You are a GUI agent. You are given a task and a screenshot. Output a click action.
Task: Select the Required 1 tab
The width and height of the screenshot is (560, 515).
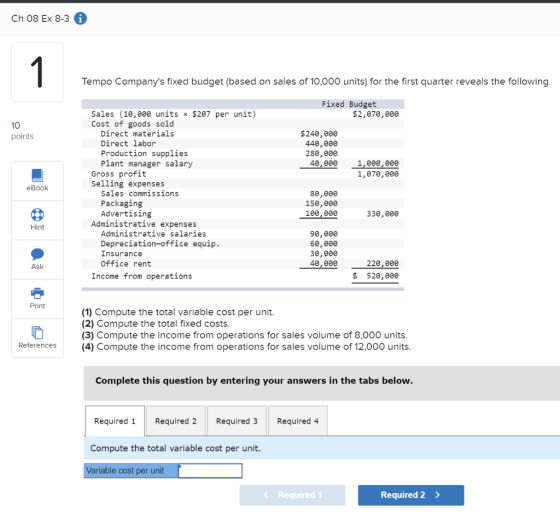click(x=115, y=421)
